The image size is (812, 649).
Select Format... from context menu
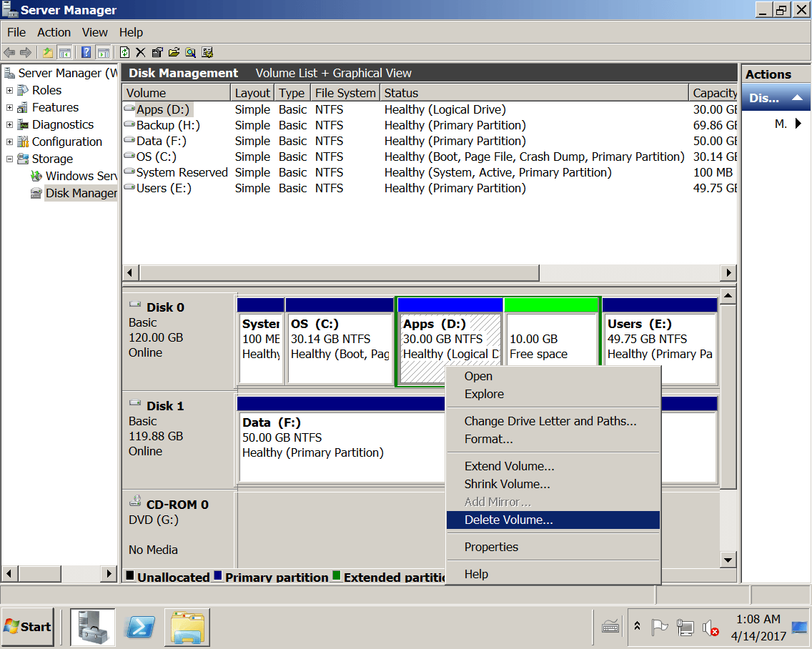point(553,440)
